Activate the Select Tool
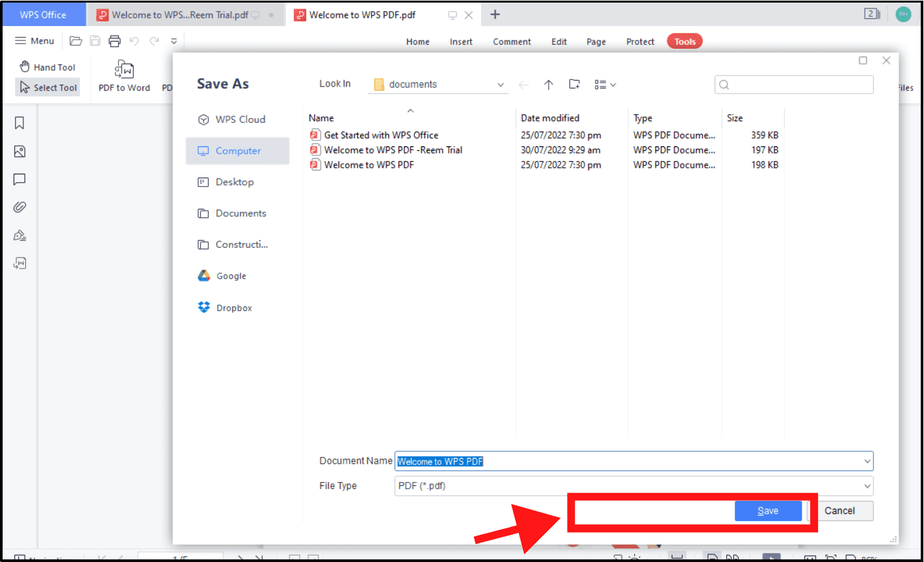Viewport: 924px width, 562px height. click(47, 87)
